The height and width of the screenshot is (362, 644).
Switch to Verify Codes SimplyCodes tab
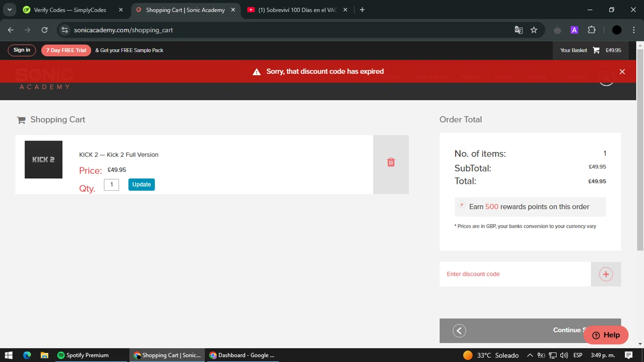coord(70,10)
